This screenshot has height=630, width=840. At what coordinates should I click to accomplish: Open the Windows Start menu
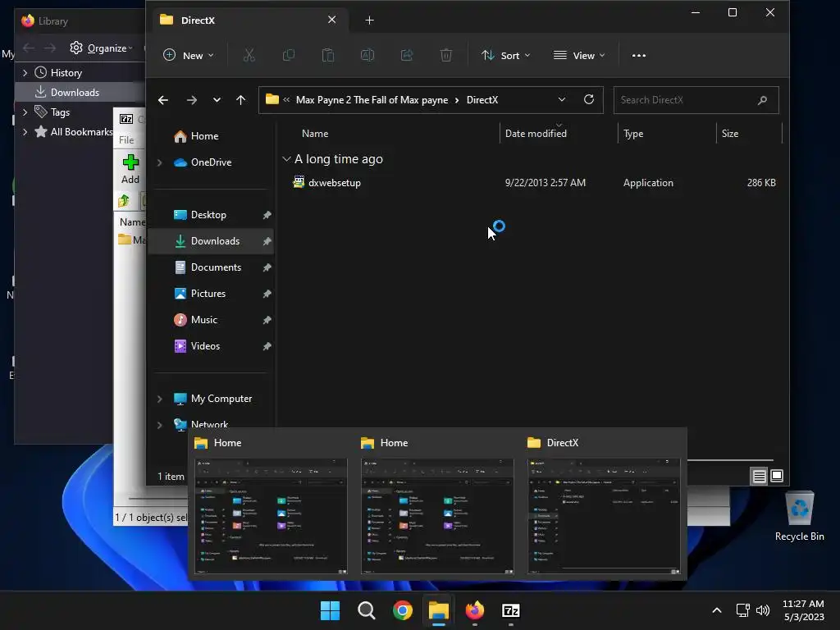click(x=330, y=610)
